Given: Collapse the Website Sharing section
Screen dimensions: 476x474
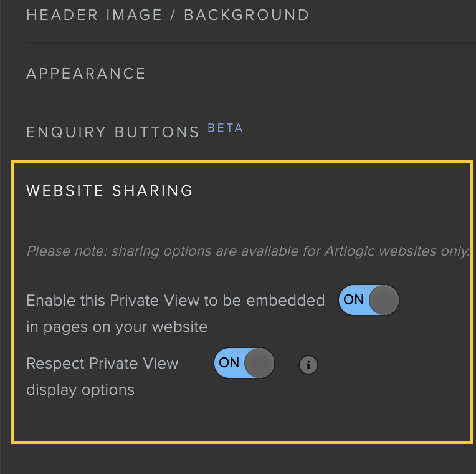Looking at the screenshot, I should [x=109, y=191].
